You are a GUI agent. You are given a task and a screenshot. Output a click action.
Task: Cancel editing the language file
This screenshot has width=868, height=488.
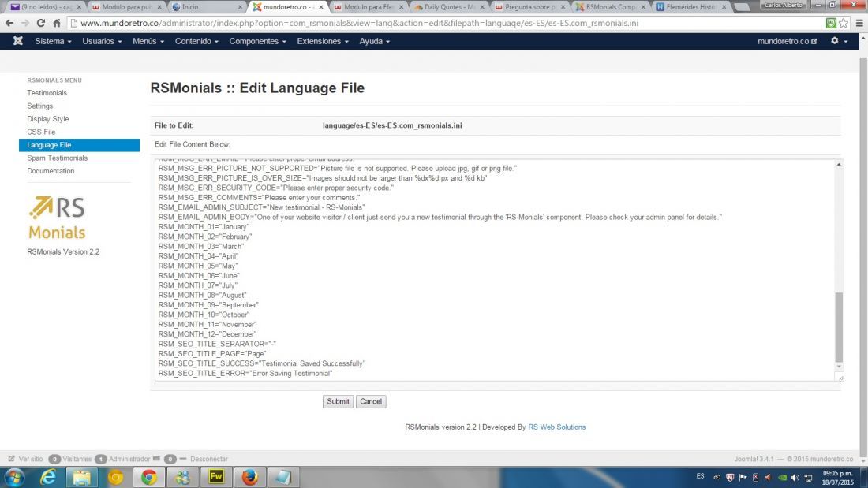[370, 402]
